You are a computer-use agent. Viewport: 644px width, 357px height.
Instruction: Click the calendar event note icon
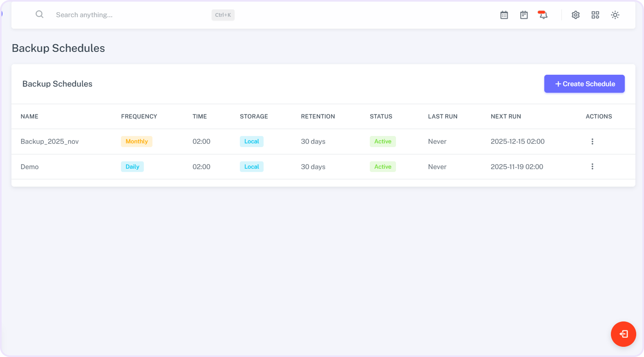(523, 15)
